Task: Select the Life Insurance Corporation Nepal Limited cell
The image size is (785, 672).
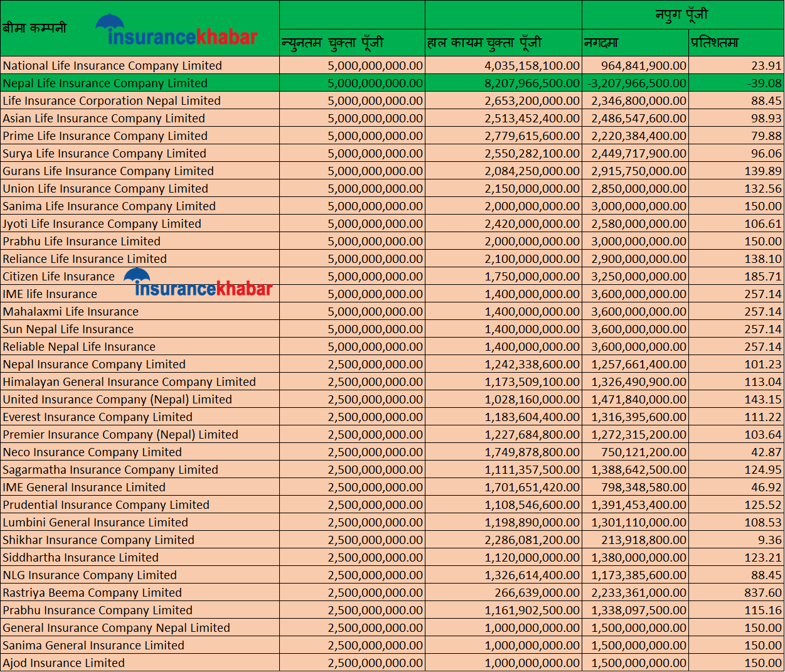Action: coord(112,100)
